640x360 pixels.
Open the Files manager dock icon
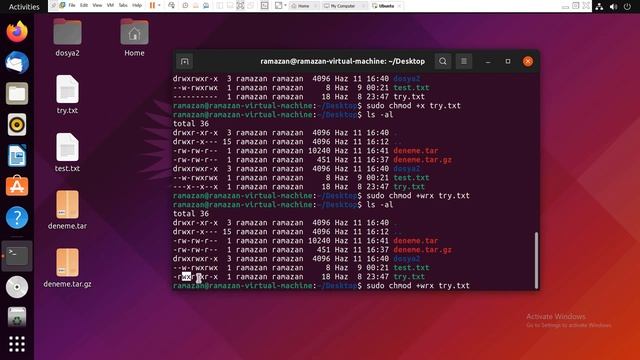coord(17,94)
